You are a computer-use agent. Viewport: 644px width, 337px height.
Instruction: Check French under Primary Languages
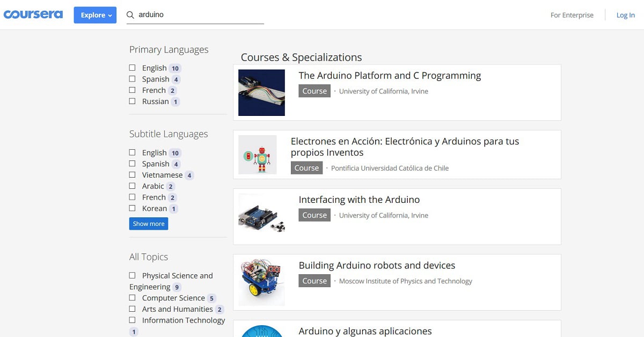[x=132, y=90]
